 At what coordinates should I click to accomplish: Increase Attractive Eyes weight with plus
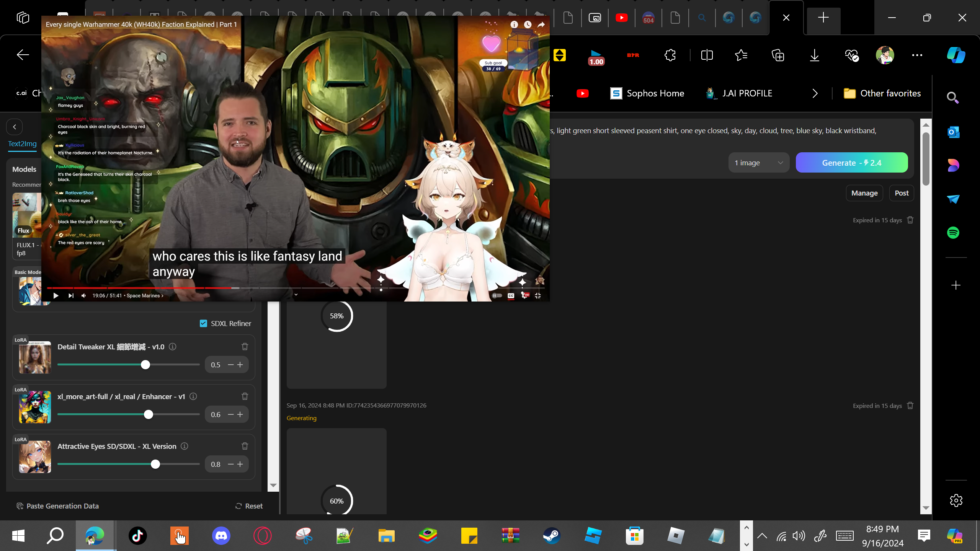click(x=240, y=464)
